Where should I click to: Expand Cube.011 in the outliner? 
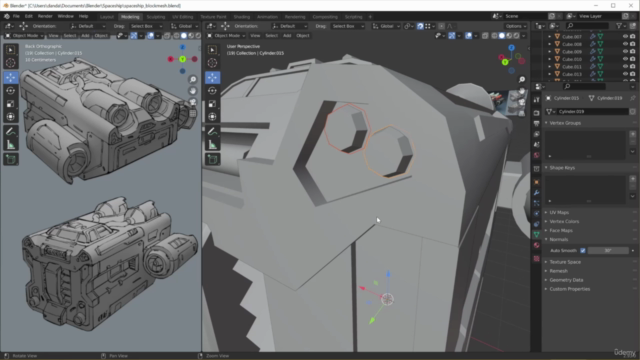click(549, 67)
